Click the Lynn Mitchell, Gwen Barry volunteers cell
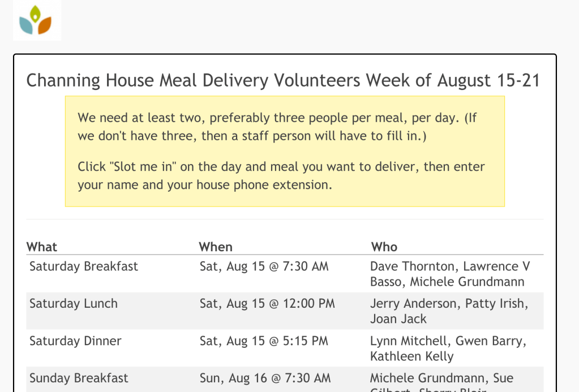Viewport: 579px width, 392px height. (448, 348)
